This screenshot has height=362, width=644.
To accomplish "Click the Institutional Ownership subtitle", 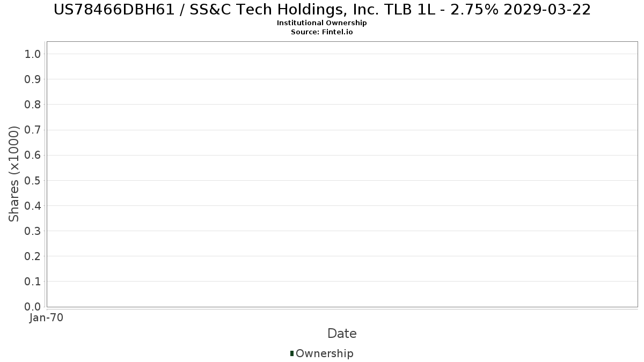I will (x=321, y=23).
